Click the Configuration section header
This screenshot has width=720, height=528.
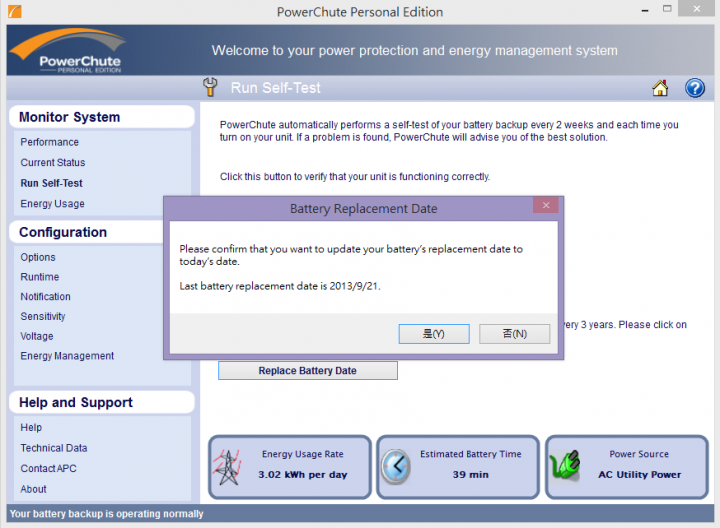point(87,232)
